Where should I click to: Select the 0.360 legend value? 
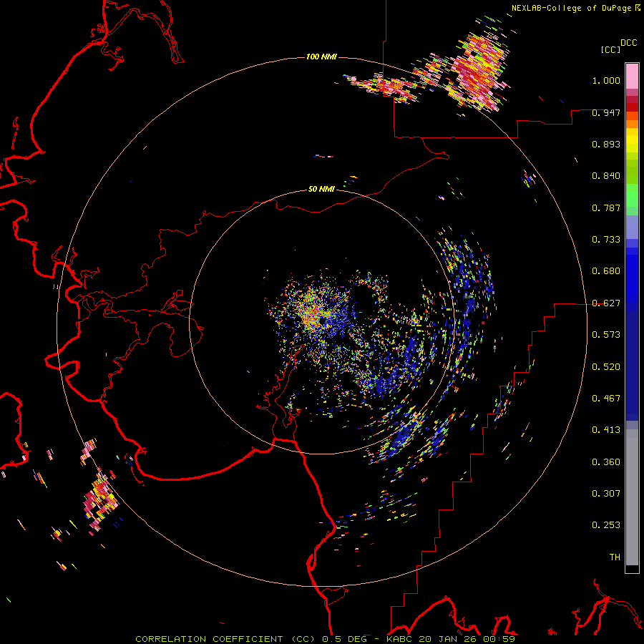pos(606,462)
